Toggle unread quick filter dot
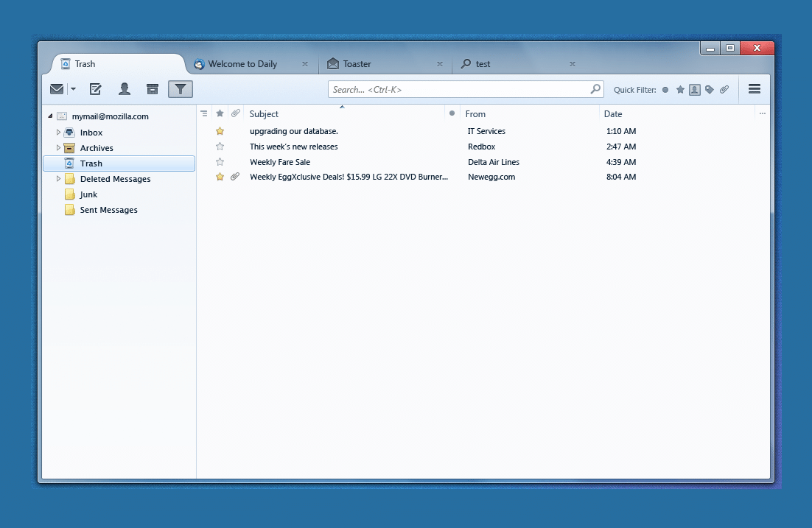This screenshot has width=812, height=528. tap(665, 90)
